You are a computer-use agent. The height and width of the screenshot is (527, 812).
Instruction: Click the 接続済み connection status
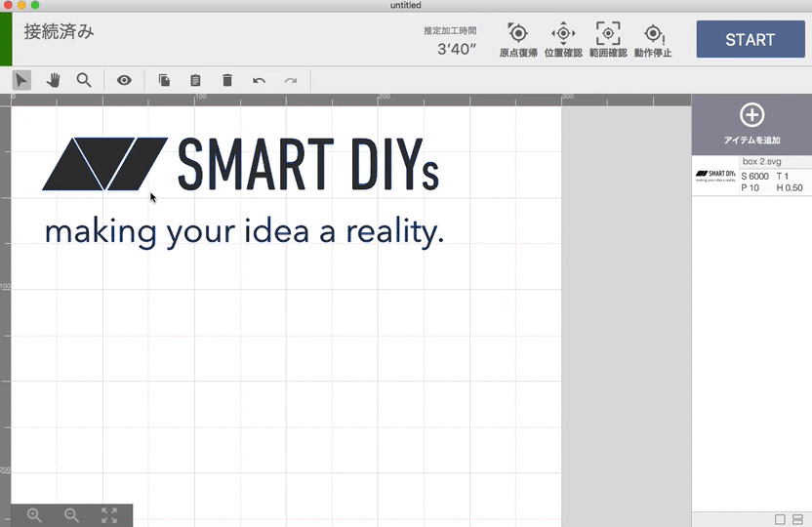(x=59, y=31)
